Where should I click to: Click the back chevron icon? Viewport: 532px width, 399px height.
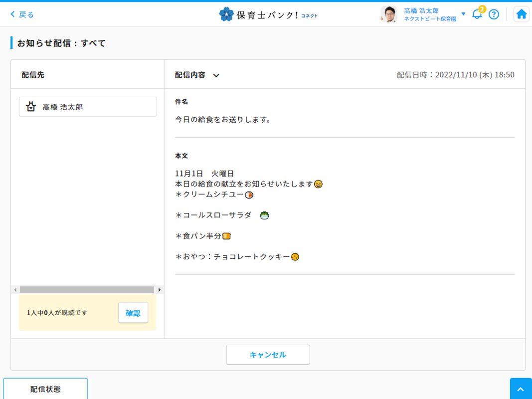coord(13,14)
